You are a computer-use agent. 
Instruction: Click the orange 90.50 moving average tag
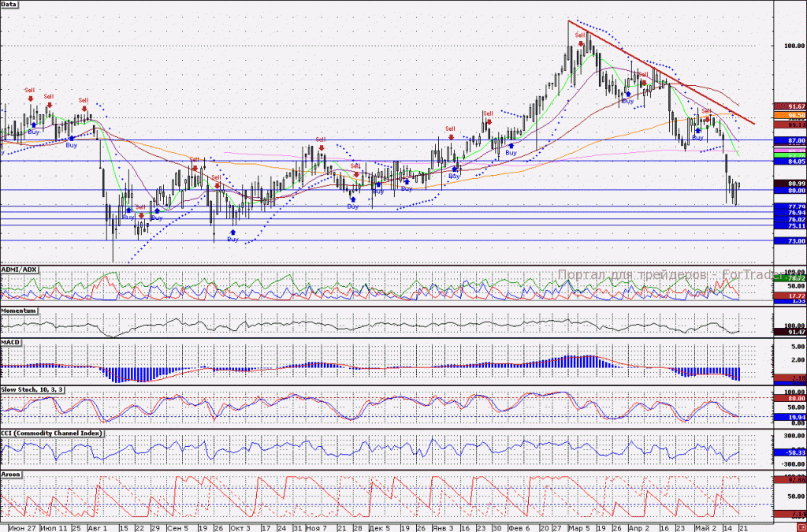click(x=790, y=115)
